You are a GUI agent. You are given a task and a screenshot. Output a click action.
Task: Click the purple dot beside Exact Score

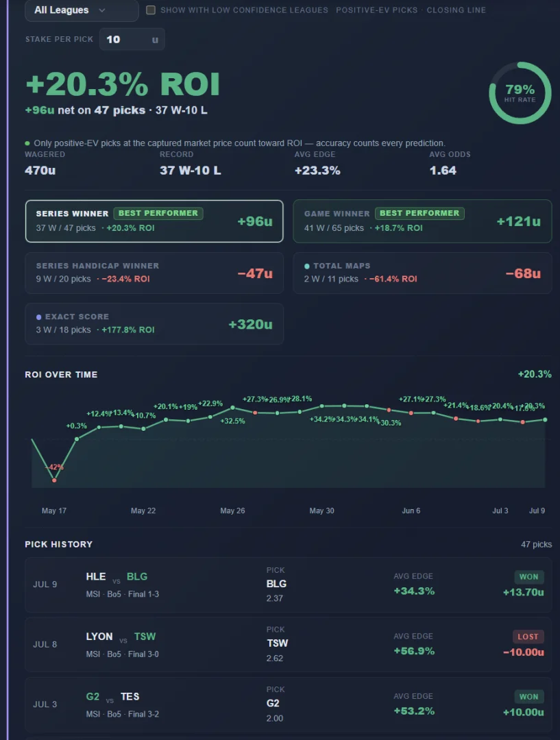pos(38,317)
